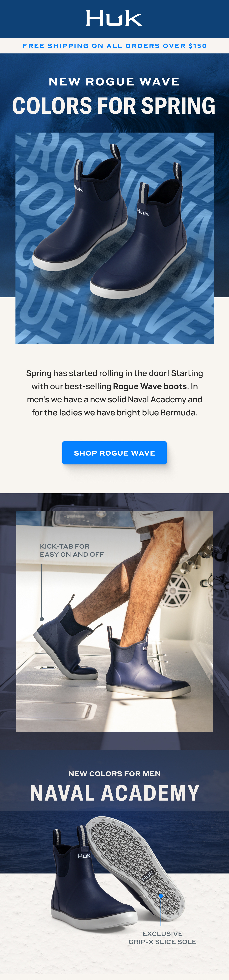Click the Colors For Spring headline
The height and width of the screenshot is (980, 229).
(x=114, y=106)
